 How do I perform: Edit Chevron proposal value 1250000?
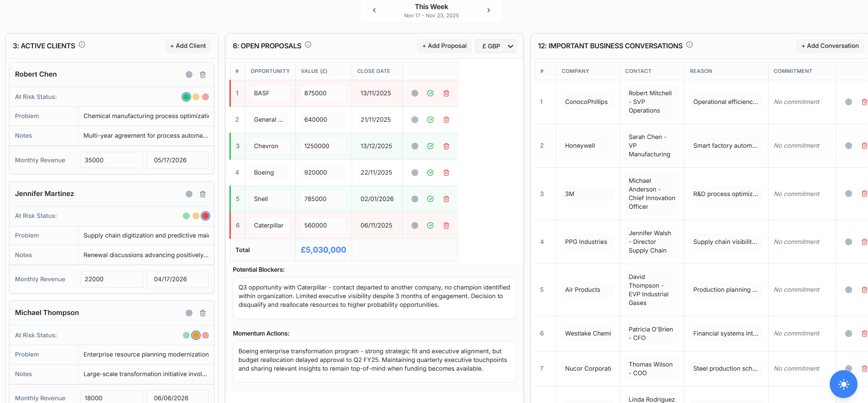[x=323, y=146]
